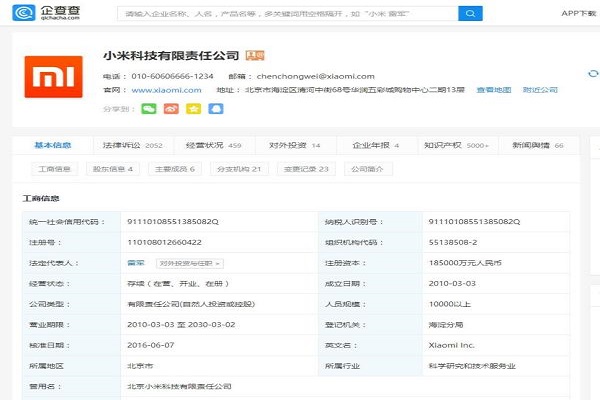
Task: Click the blue search magnifier button
Action: (x=469, y=13)
